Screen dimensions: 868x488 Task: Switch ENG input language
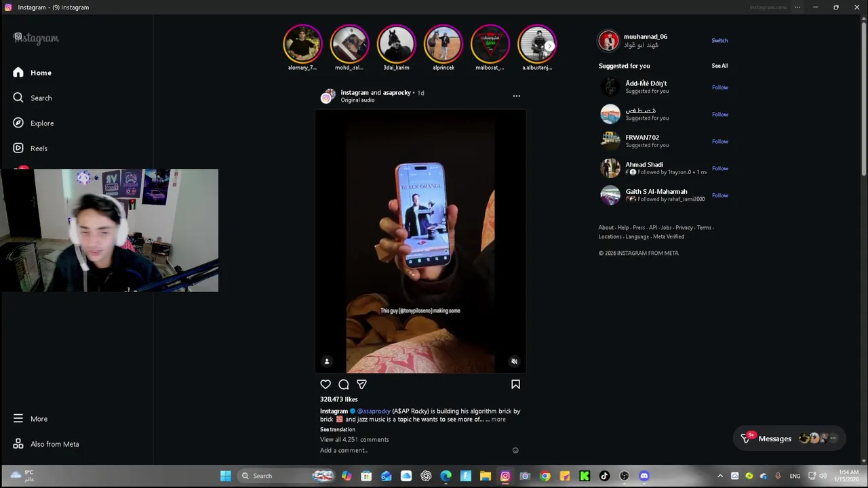pyautogui.click(x=795, y=476)
